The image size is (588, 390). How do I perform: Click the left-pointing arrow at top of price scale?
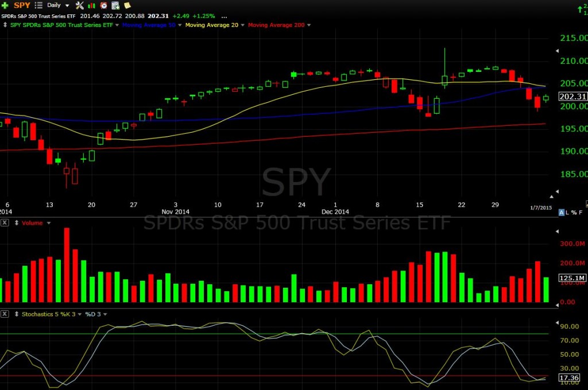click(x=557, y=51)
